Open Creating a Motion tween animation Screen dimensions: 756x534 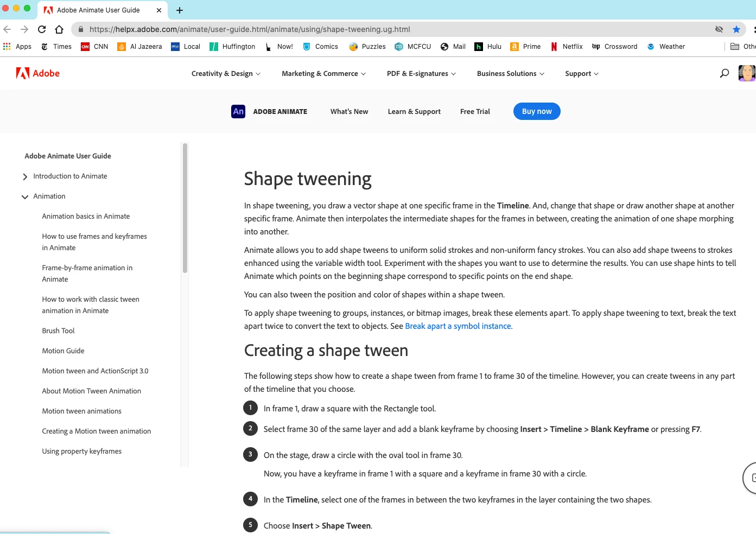point(97,431)
